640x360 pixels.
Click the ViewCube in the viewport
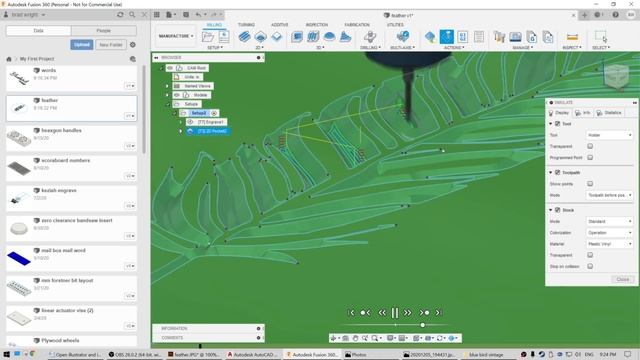tap(616, 76)
